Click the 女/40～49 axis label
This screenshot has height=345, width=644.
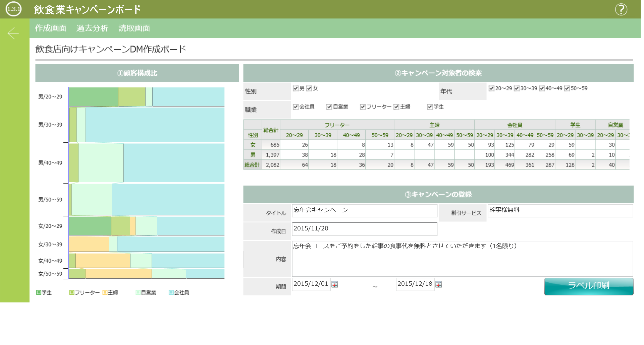(50, 261)
